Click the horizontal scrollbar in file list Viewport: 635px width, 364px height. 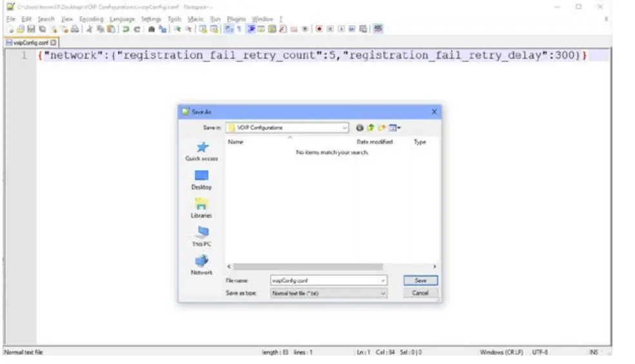(x=308, y=267)
